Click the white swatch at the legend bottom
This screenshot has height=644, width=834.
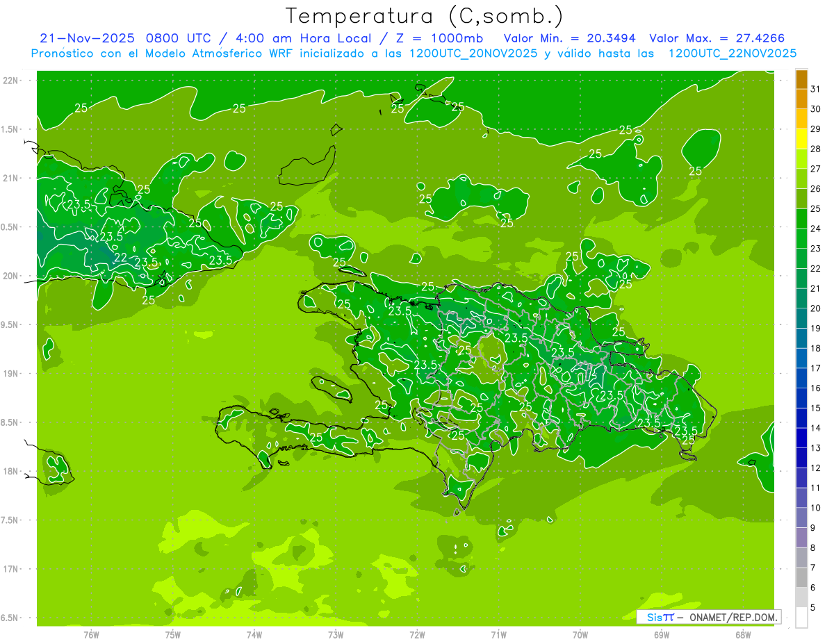pyautogui.click(x=801, y=618)
